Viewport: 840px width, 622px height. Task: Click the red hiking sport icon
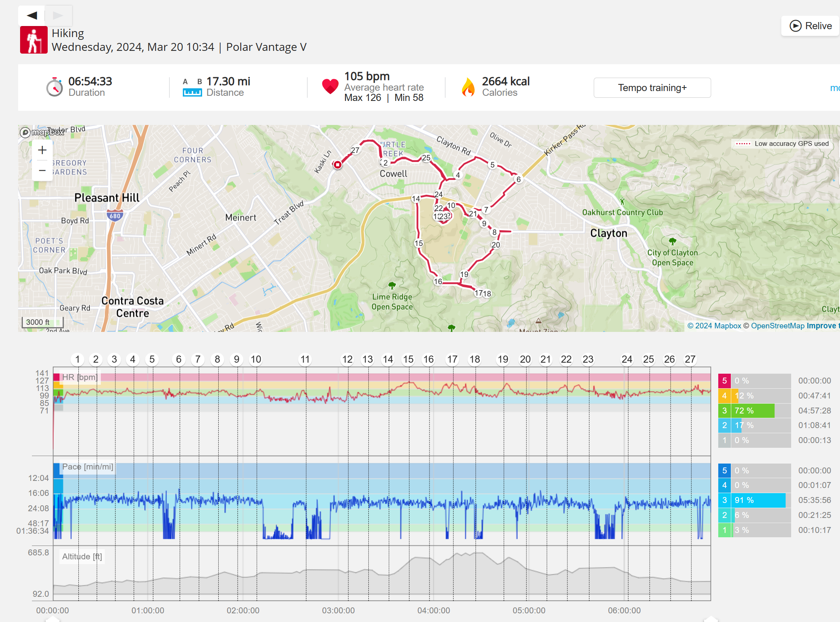[34, 40]
